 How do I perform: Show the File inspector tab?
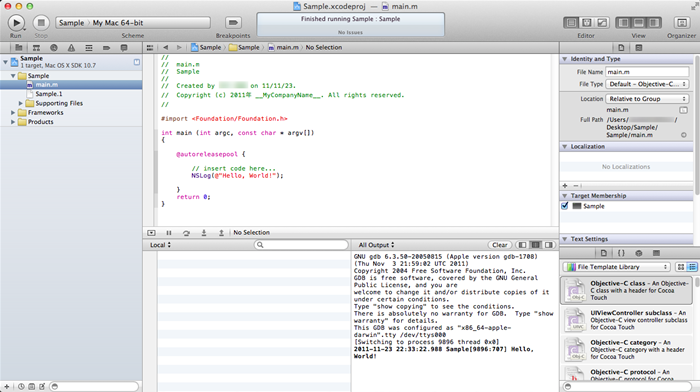click(621, 47)
